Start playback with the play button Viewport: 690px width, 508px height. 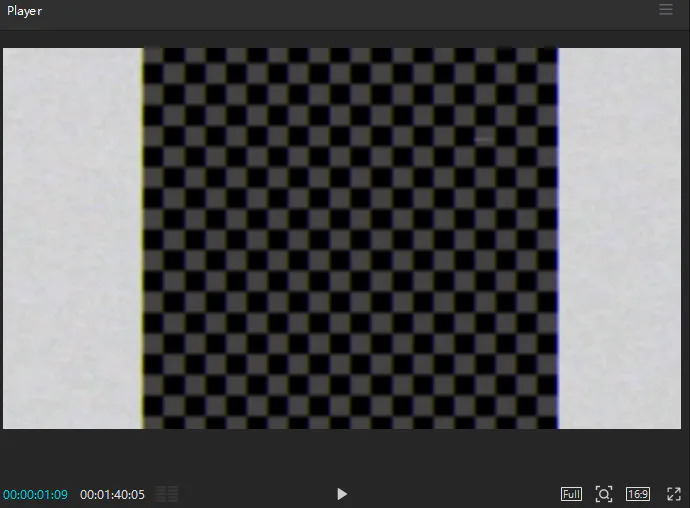click(342, 494)
